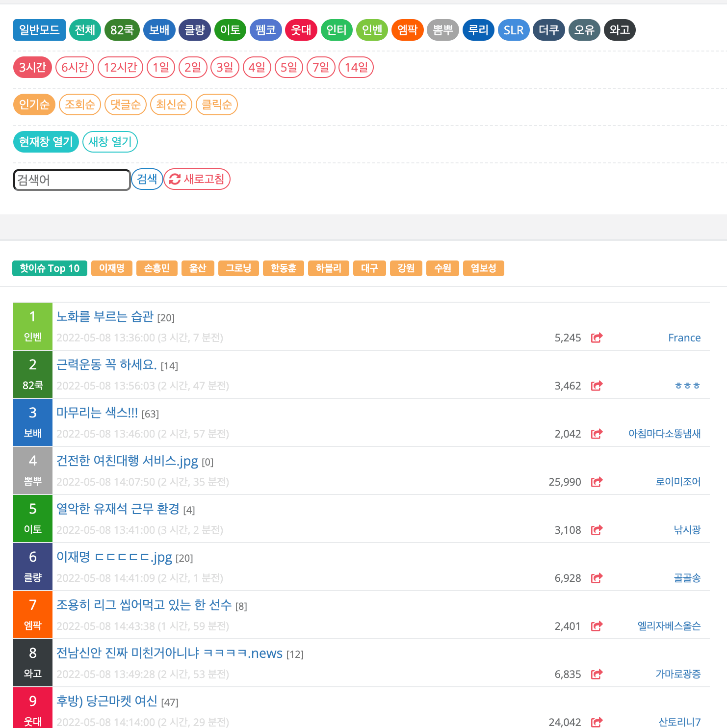Click share icon for 건전한 여친대행 서비스.jpg
727x728 pixels.
pyautogui.click(x=597, y=482)
